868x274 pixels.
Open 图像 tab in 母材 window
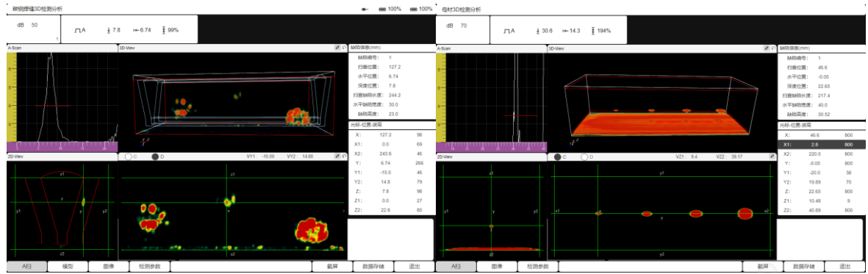click(497, 266)
